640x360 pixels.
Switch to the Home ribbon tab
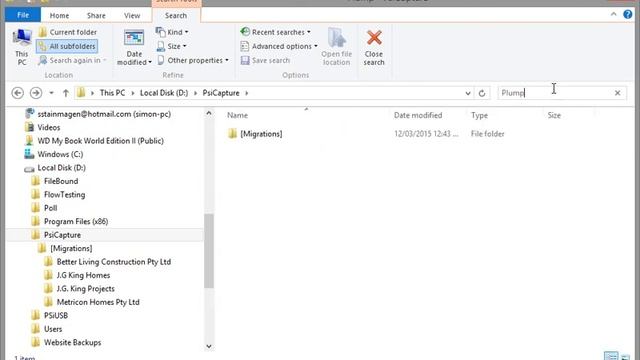59,16
